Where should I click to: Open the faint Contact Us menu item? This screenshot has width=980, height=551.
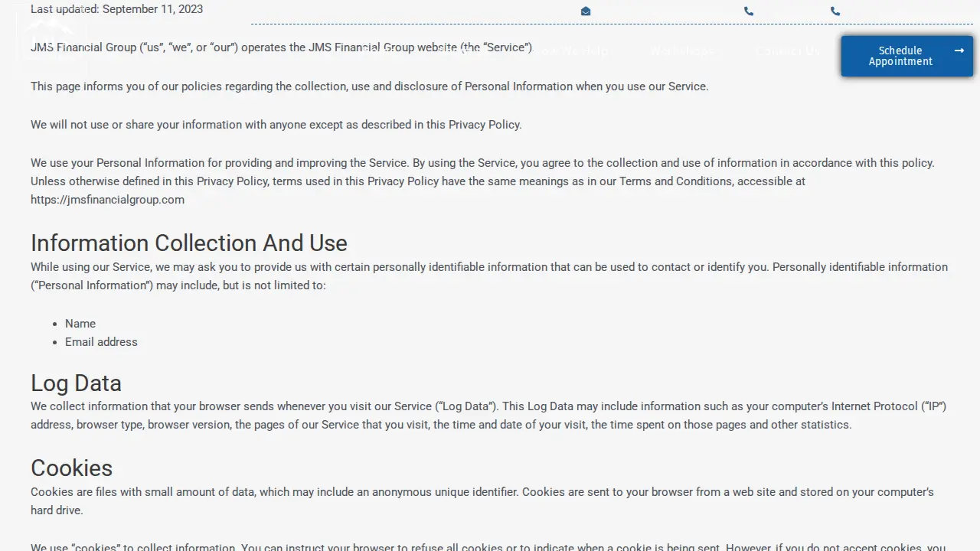[788, 51]
